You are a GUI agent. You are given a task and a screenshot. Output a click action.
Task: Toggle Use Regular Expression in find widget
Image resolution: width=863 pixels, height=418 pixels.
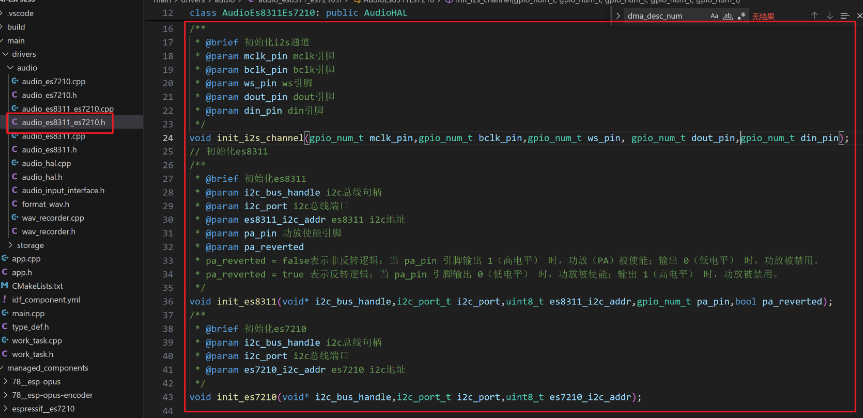click(x=741, y=16)
